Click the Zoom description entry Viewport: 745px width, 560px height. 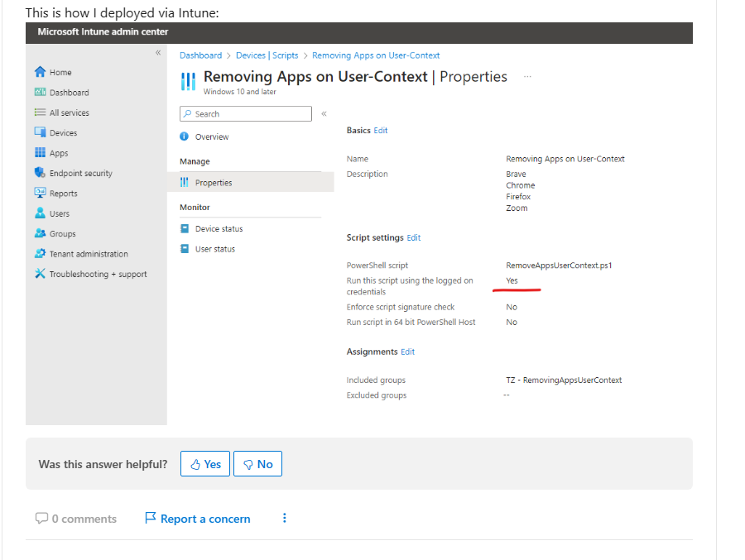point(517,208)
